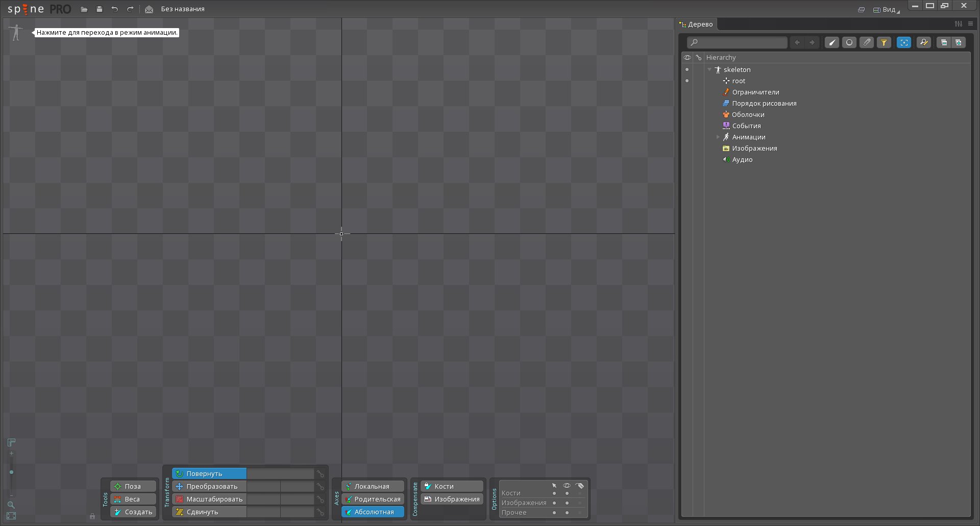Viewport: 980px width, 526px height.
Task: Select the Веса tool
Action: click(133, 499)
